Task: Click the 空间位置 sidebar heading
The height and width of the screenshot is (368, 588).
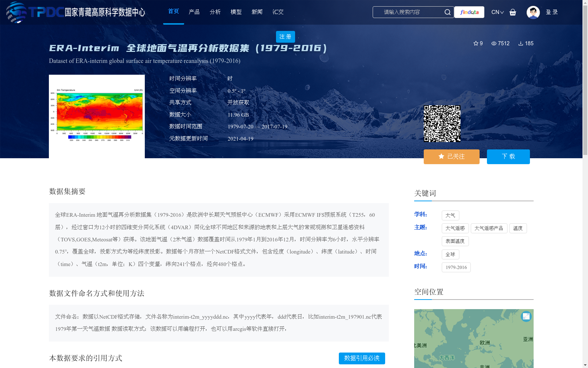Action: (x=429, y=292)
